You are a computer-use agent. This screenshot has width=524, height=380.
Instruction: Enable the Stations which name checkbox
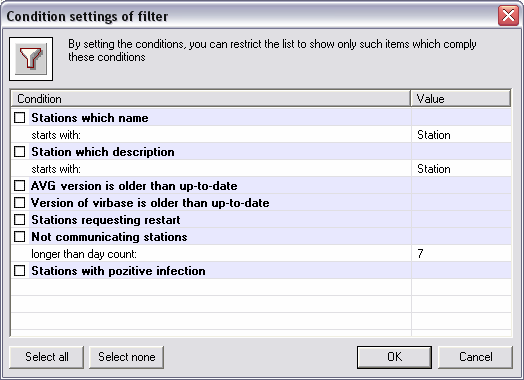[x=20, y=118]
